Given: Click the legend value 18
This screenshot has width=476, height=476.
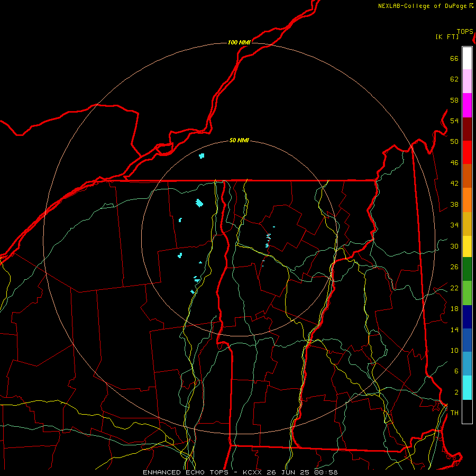Looking at the screenshot, I should coord(454,309).
